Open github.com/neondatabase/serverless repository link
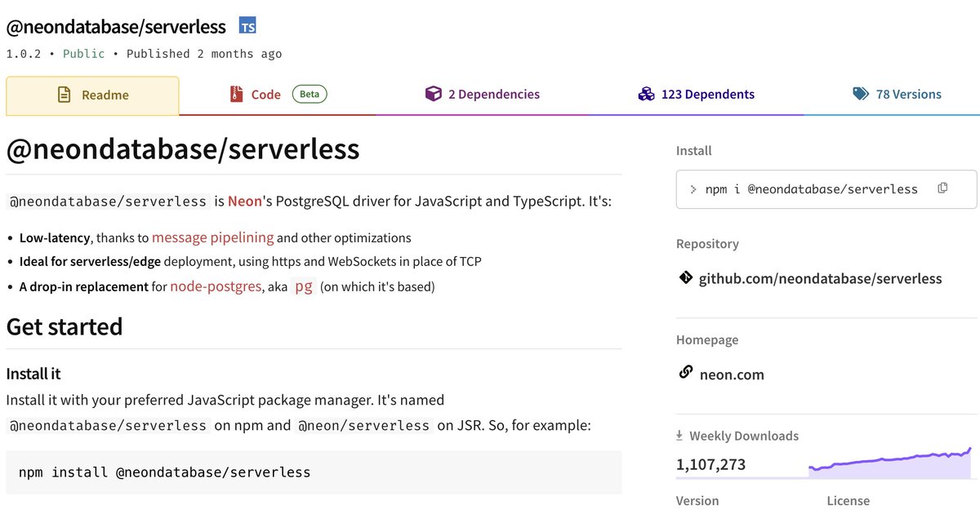This screenshot has width=980, height=514. 820,279
